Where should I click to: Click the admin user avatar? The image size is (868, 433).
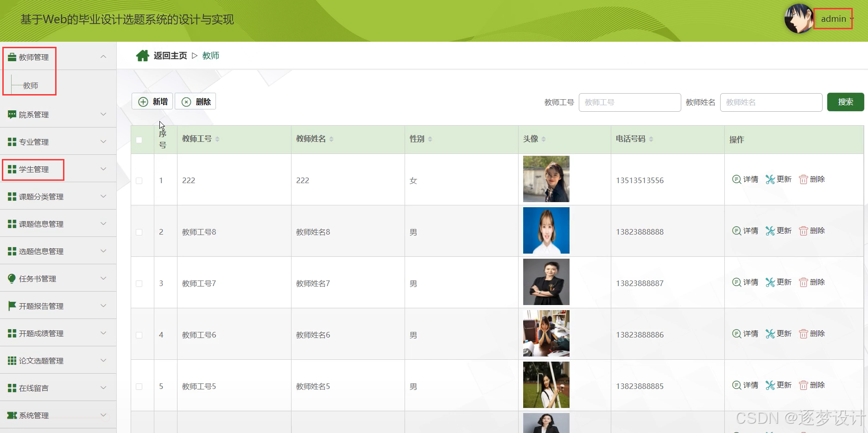(x=799, y=19)
